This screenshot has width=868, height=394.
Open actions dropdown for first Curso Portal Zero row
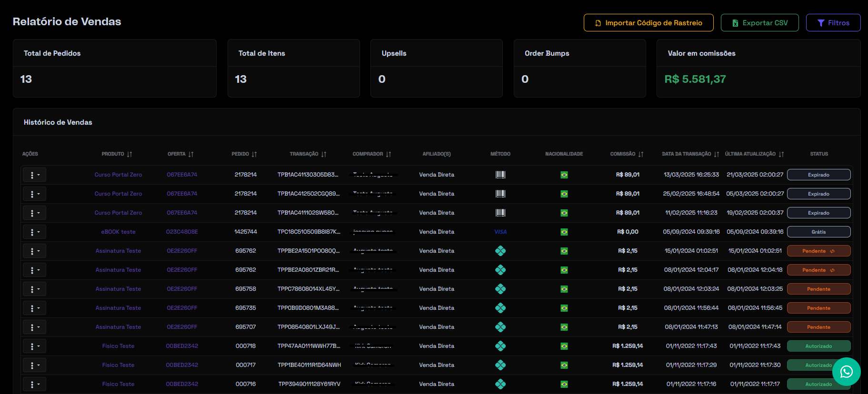34,175
